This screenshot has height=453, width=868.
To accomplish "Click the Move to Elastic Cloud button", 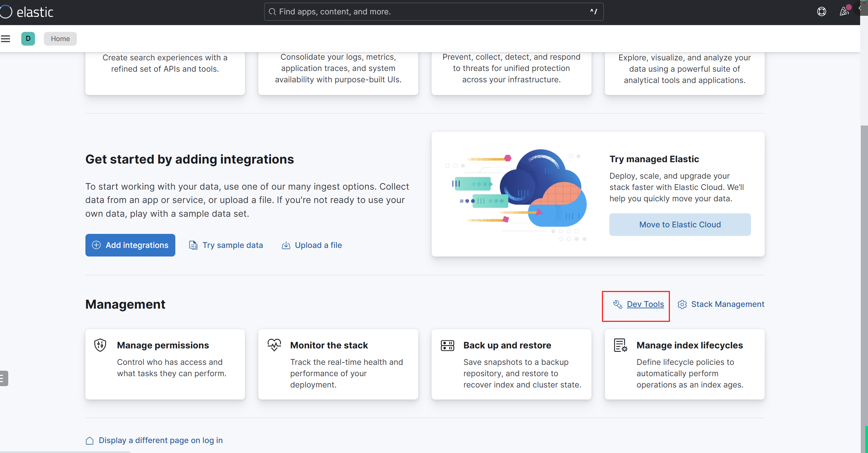I will tap(680, 225).
